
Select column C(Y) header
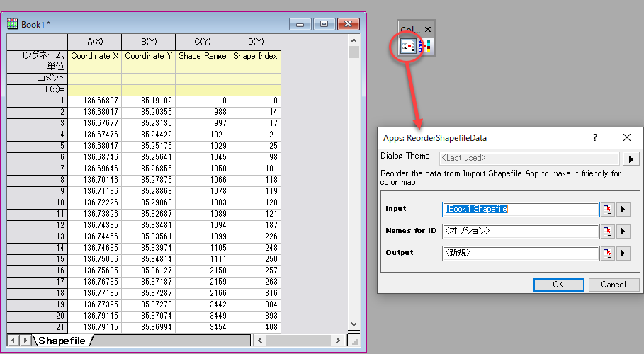203,42
